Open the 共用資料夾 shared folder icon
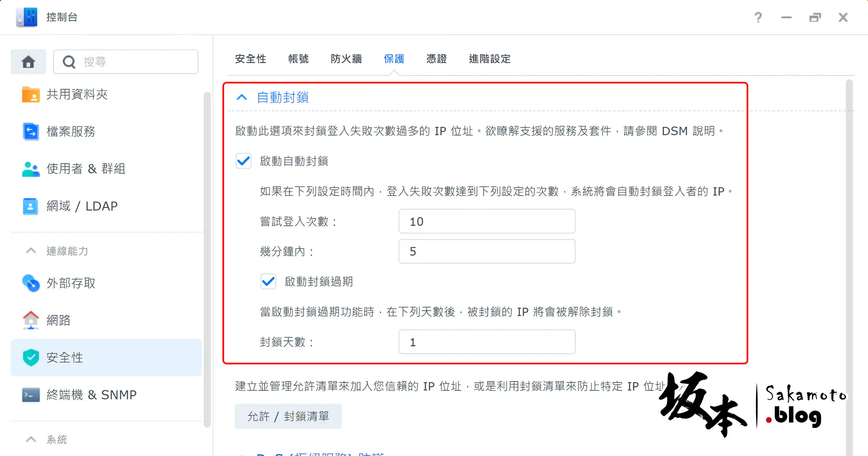Image resolution: width=868 pixels, height=456 pixels. (x=31, y=94)
